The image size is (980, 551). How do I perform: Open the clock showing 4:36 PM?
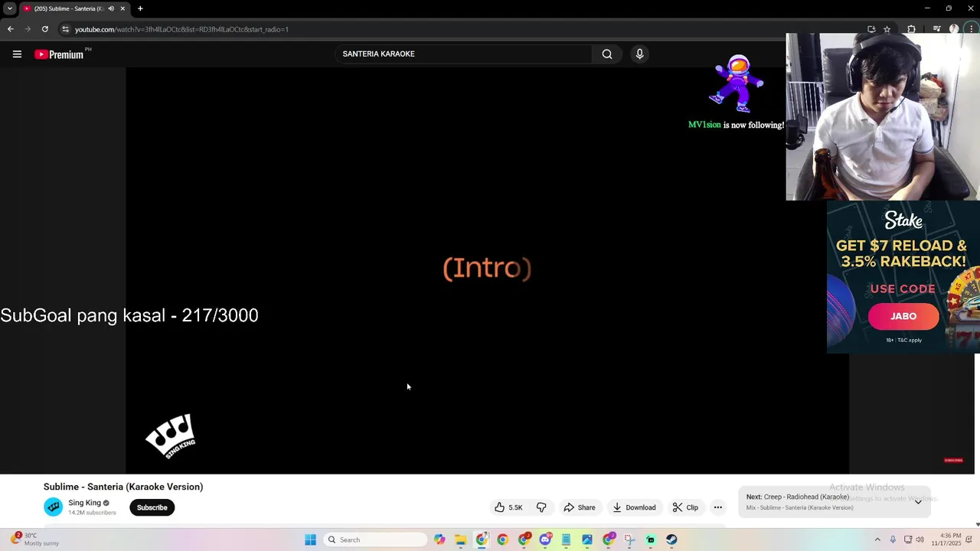[x=946, y=540]
